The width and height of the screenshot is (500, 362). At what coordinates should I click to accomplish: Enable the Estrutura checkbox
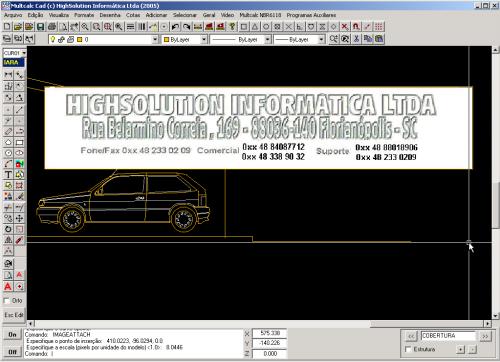click(x=408, y=349)
